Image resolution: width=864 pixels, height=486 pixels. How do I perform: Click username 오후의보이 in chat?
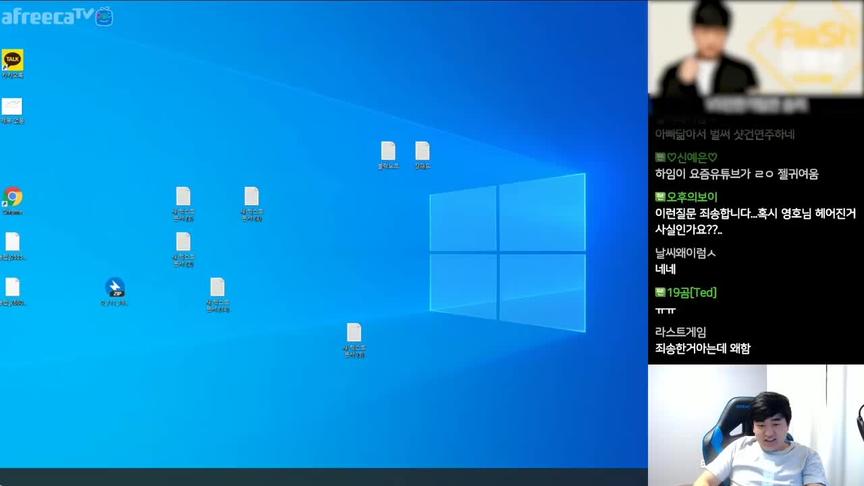[x=692, y=197]
